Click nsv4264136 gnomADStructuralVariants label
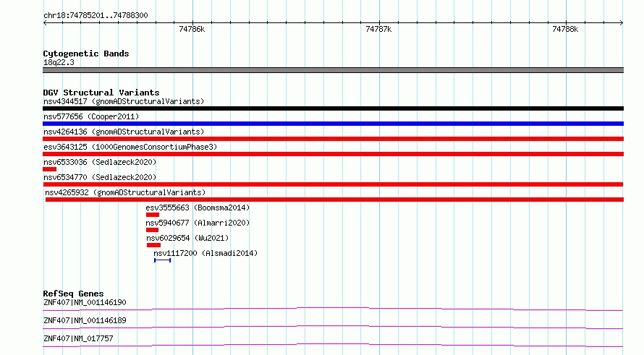Screen dimensions: 644x355 tap(124, 132)
